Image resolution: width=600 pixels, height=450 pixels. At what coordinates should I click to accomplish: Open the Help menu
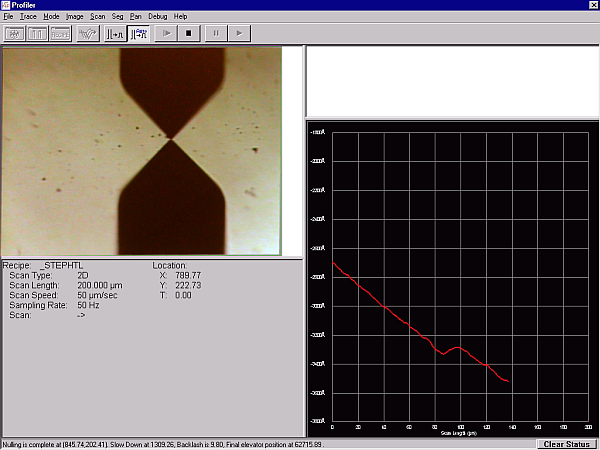(180, 17)
